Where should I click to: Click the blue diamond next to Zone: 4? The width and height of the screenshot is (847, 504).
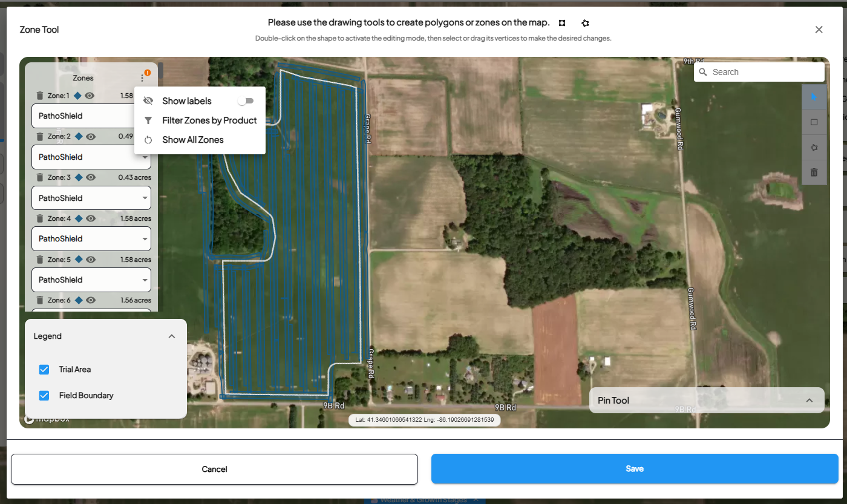click(78, 218)
